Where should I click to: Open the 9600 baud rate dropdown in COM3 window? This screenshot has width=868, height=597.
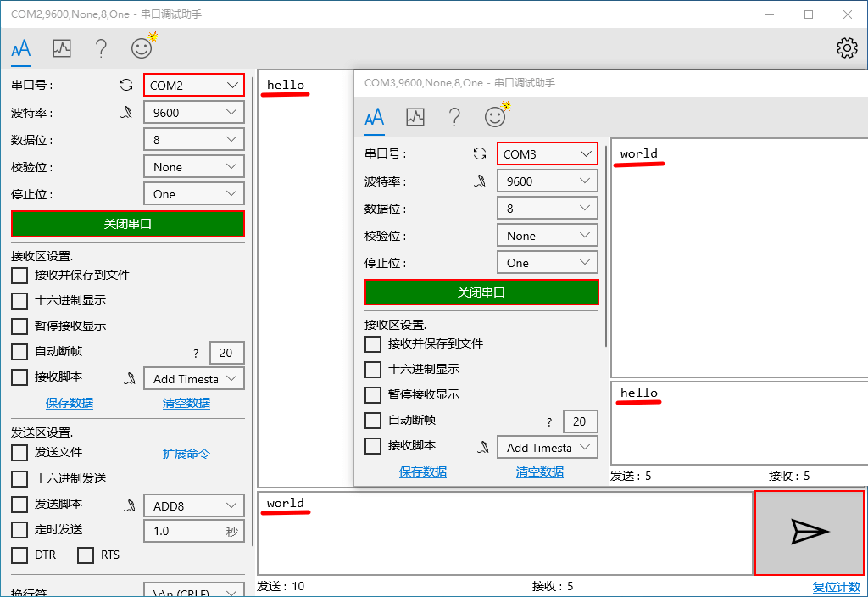tap(547, 180)
